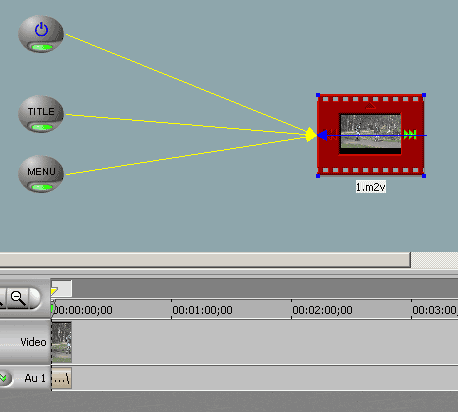Image resolution: width=458 pixels, height=412 pixels.
Task: Click the red up triangle on track tile
Action: pos(370,106)
